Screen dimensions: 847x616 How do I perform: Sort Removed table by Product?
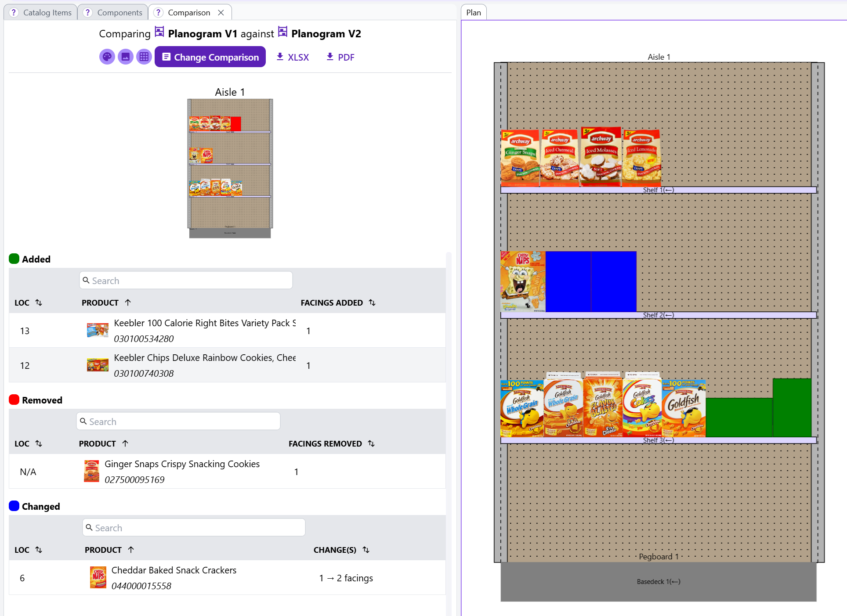125,443
